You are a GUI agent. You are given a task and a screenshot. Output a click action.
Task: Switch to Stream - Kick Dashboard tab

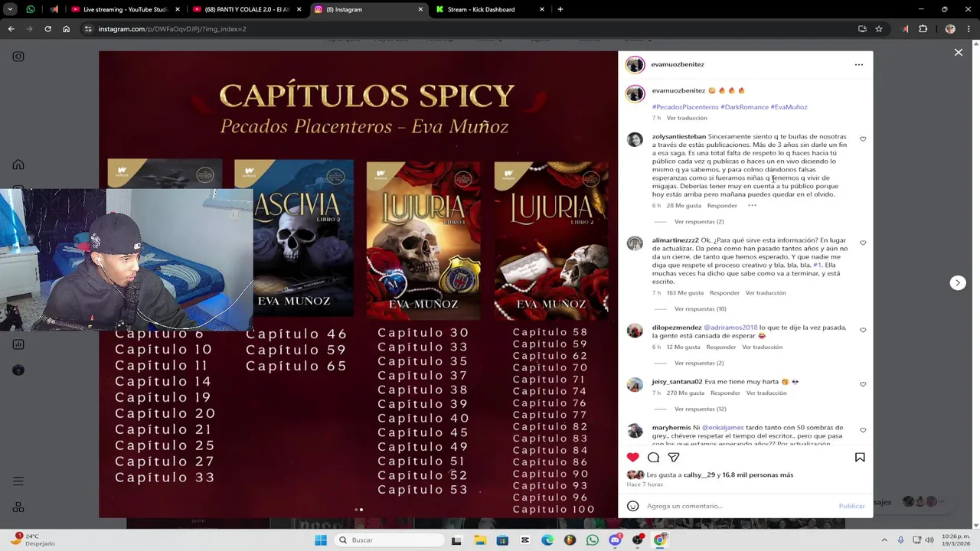(488, 9)
